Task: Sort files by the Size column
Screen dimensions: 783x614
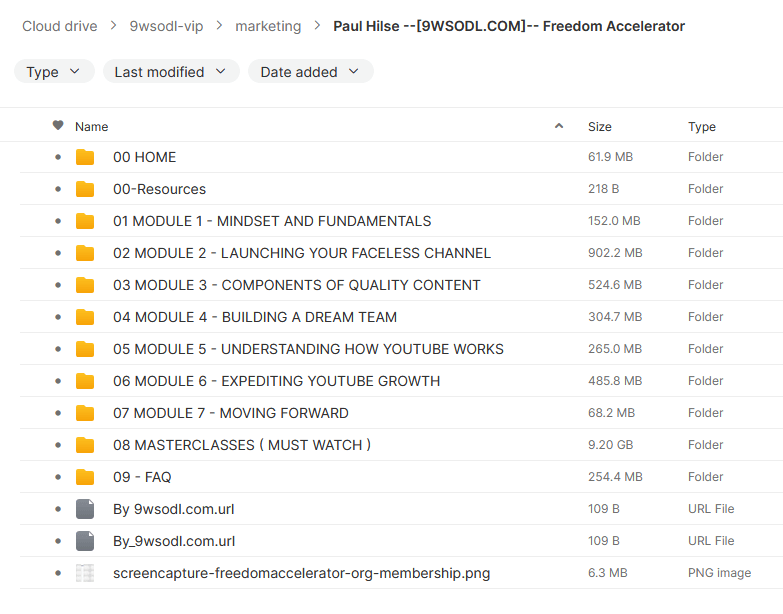Action: [600, 127]
